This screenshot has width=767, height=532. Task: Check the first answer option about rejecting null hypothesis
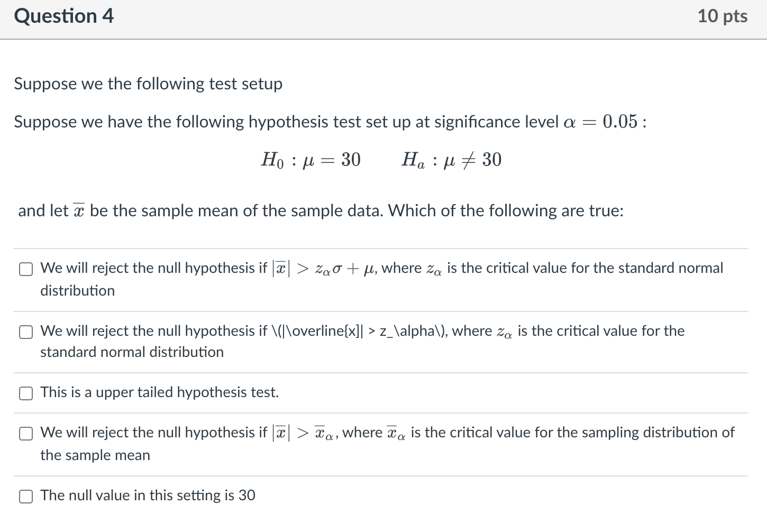coord(25,269)
